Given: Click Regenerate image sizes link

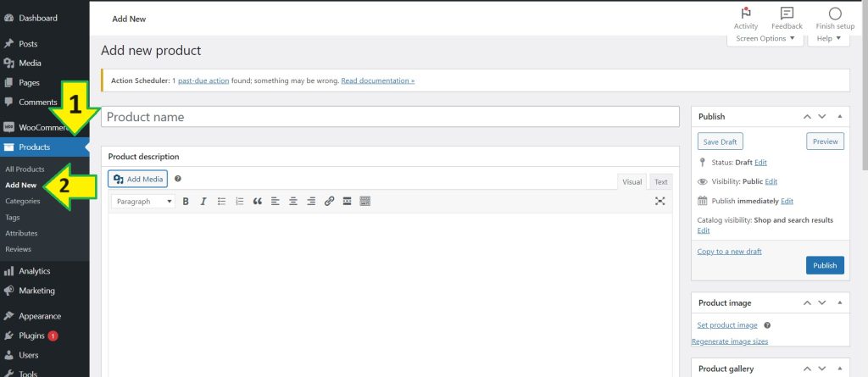Looking at the screenshot, I should point(730,341).
